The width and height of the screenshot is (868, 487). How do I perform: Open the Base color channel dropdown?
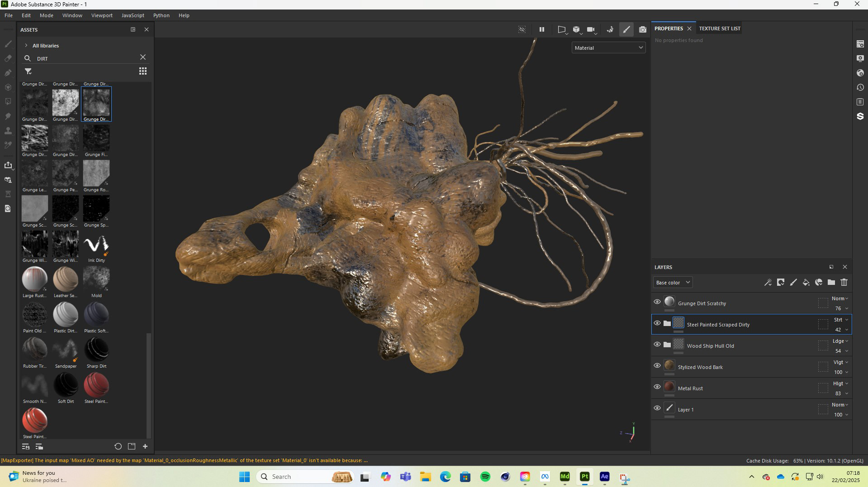(673, 283)
